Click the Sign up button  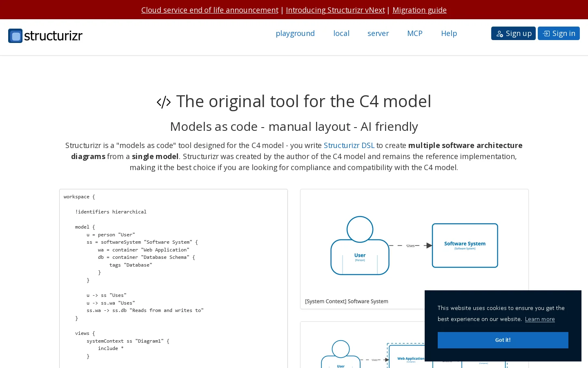click(x=513, y=34)
